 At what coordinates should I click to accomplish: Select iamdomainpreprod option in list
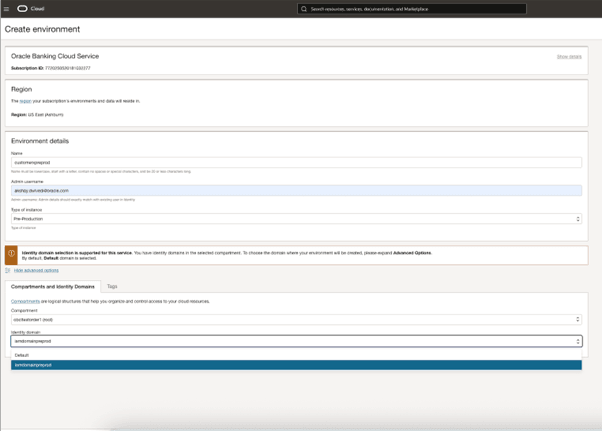point(296,365)
